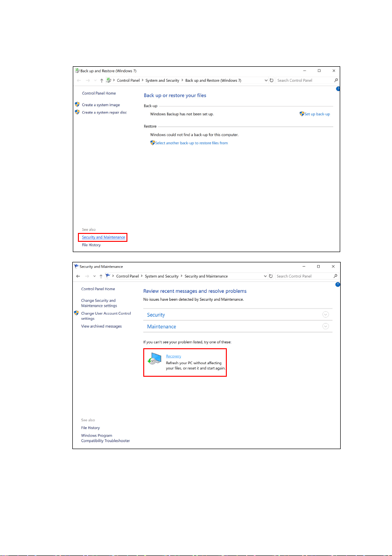
Task: Click back arrow in Security and Maintenance window
Action: (x=78, y=276)
